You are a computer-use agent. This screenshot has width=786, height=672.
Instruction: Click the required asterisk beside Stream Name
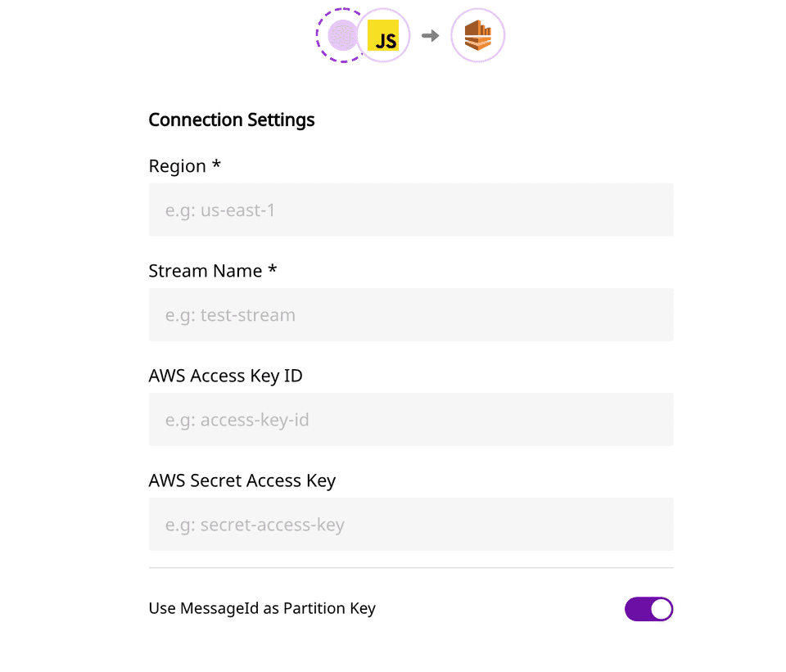(x=273, y=269)
